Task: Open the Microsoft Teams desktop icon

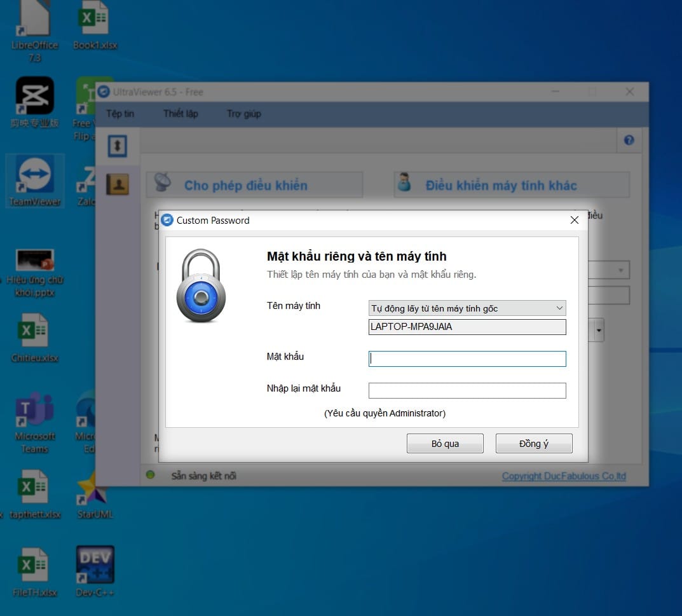Action: coord(35,422)
